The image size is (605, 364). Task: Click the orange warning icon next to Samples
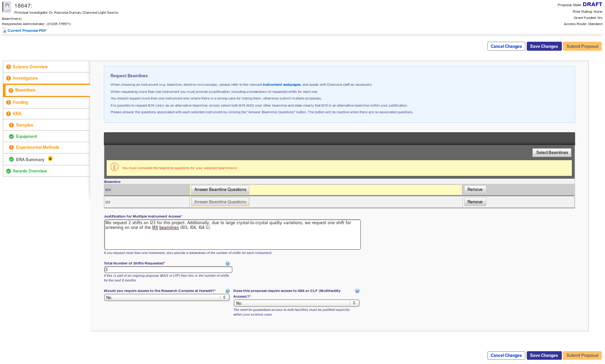coord(11,125)
